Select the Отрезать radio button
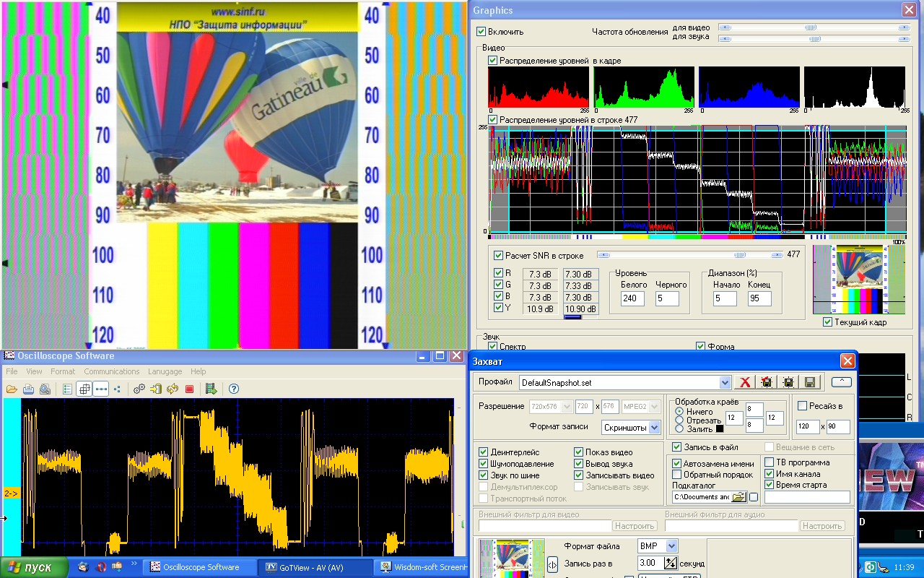924x578 pixels. (679, 420)
